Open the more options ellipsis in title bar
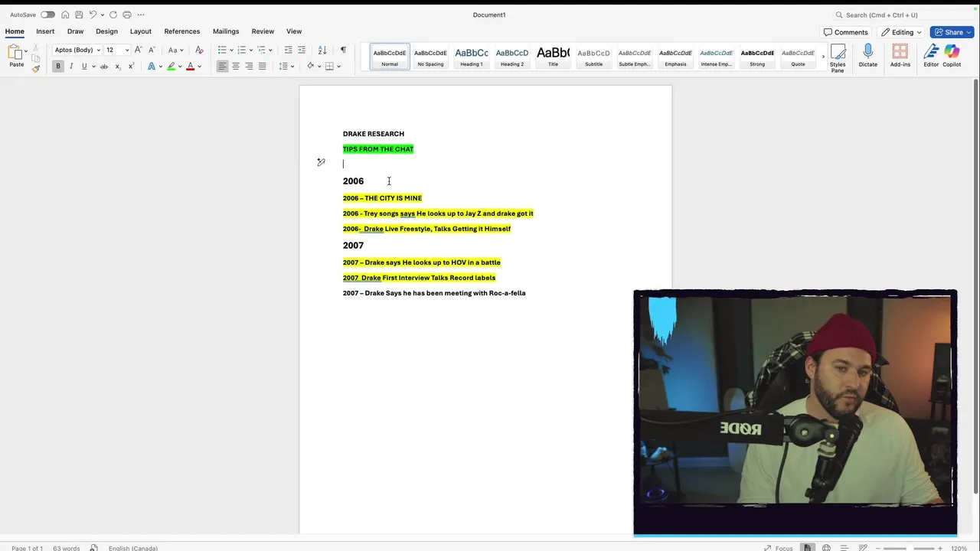The width and height of the screenshot is (980, 551). [141, 15]
